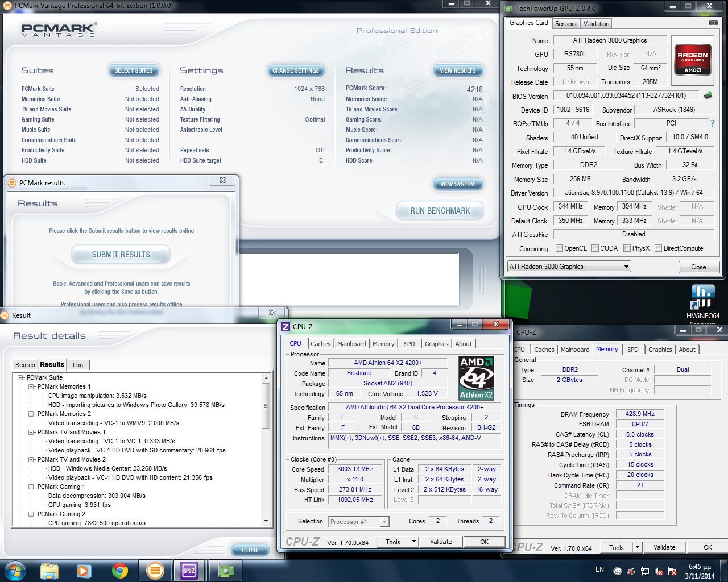Start the test with Run Benchmark
The width and height of the screenshot is (728, 582).
[x=440, y=211]
